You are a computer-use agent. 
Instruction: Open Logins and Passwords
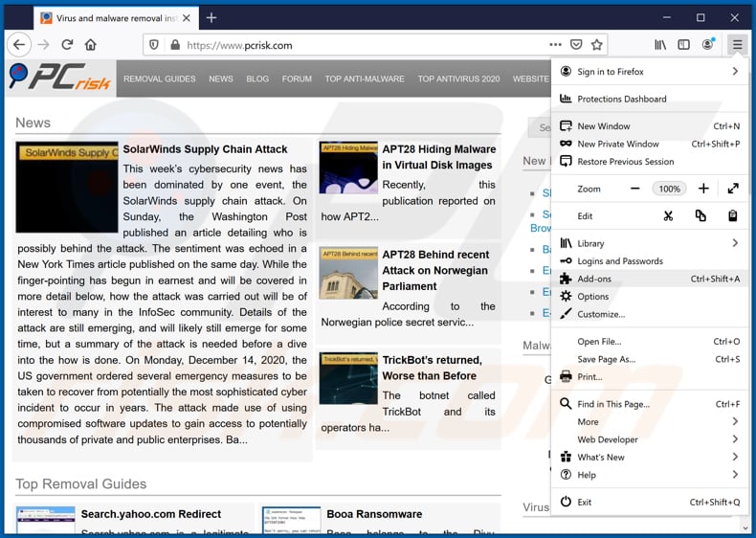pos(649,261)
